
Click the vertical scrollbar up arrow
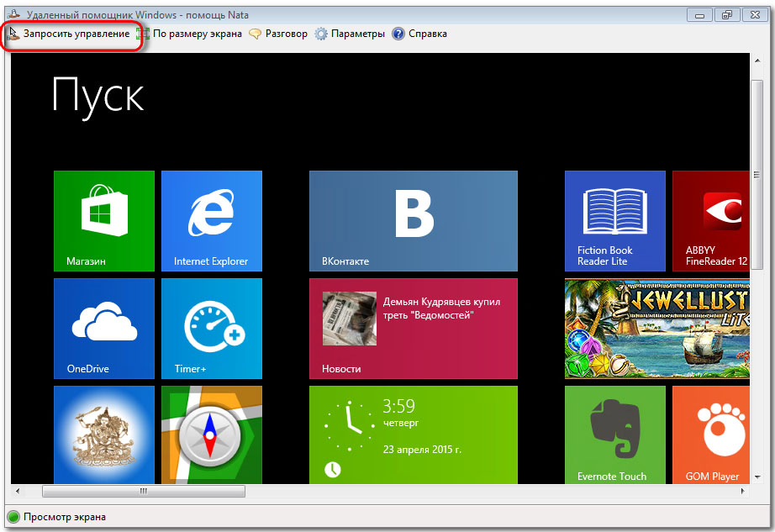757,61
